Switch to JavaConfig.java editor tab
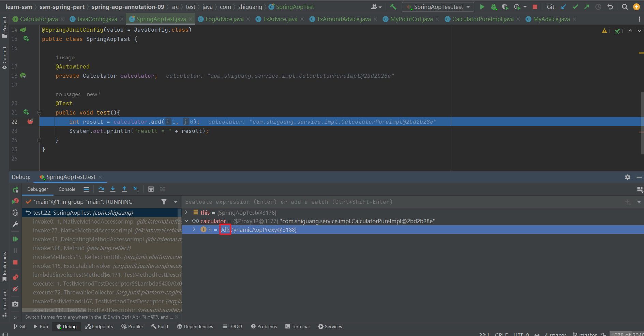 (x=97, y=19)
